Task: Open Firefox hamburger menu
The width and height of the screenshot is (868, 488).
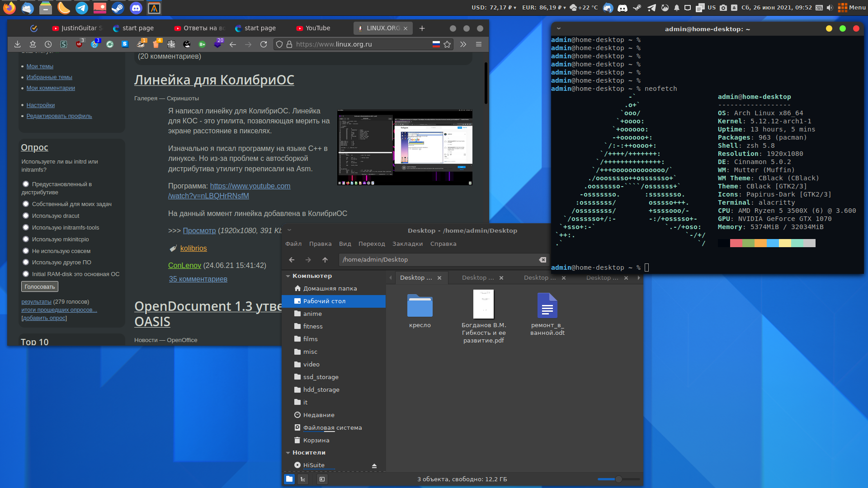Action: point(479,44)
